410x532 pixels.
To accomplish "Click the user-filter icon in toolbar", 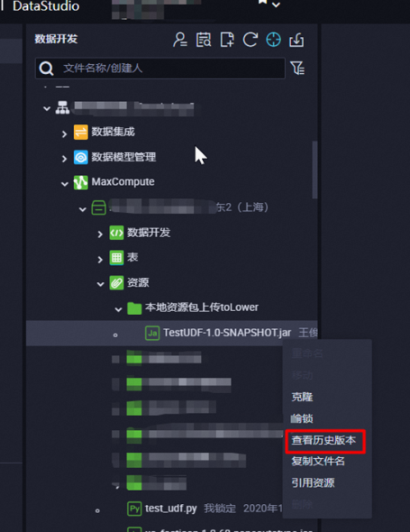I will pos(179,40).
